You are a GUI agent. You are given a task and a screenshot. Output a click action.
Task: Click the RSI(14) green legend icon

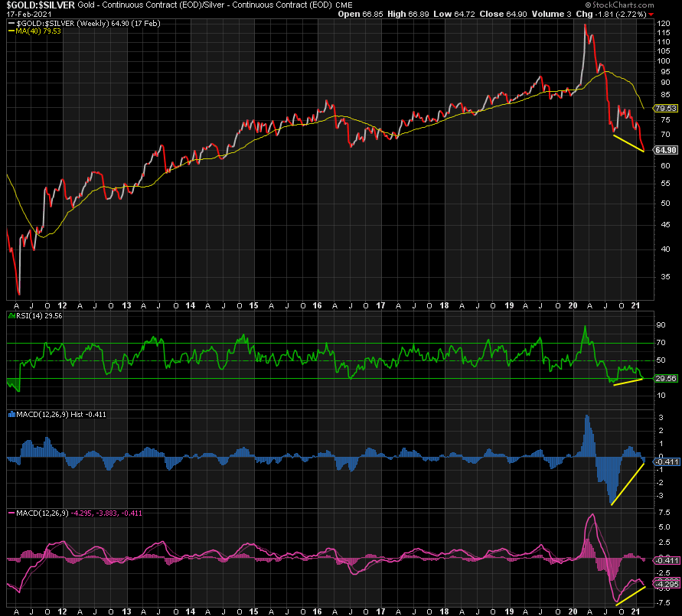pos(11,315)
